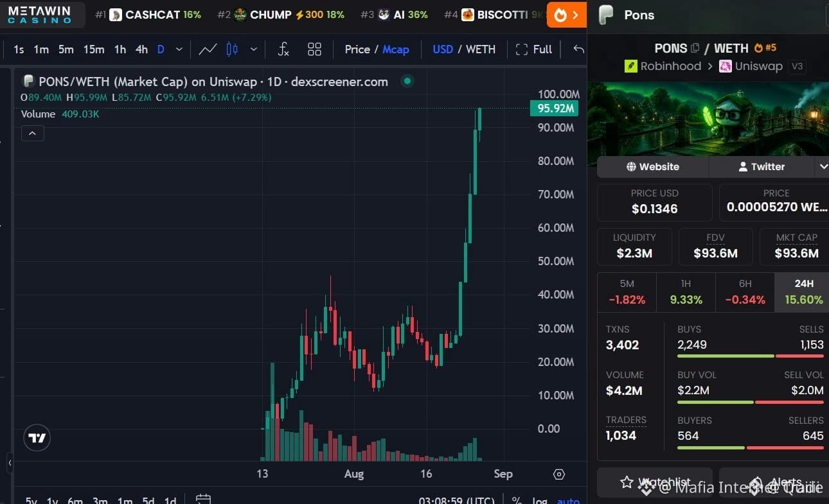The height and width of the screenshot is (504, 829).
Task: Set the chart range to 1y
Action: (53, 501)
